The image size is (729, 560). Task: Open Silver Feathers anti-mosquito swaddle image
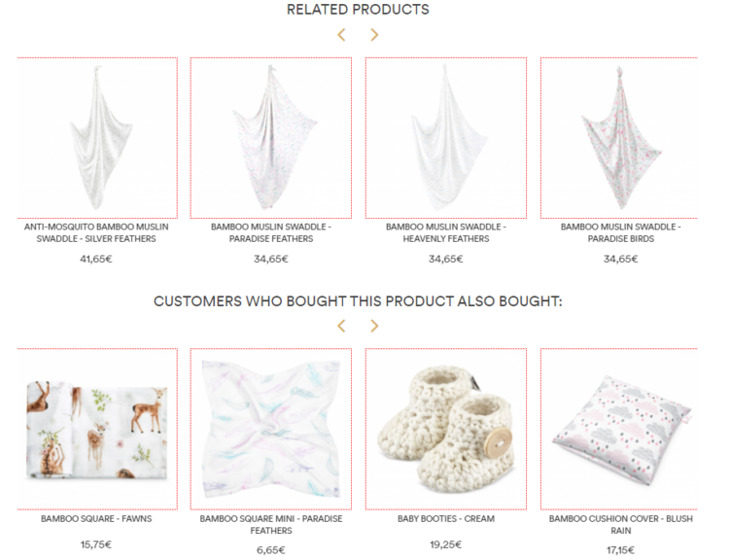point(97,138)
